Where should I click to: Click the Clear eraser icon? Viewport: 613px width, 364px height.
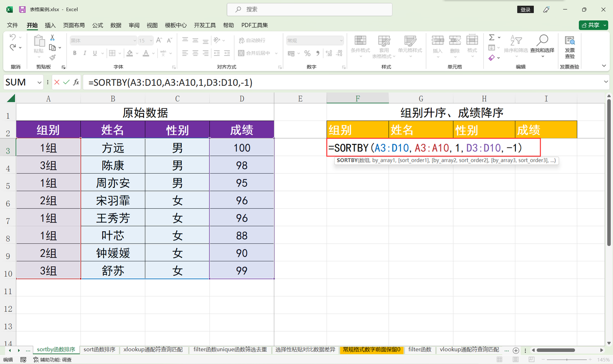tap(491, 58)
